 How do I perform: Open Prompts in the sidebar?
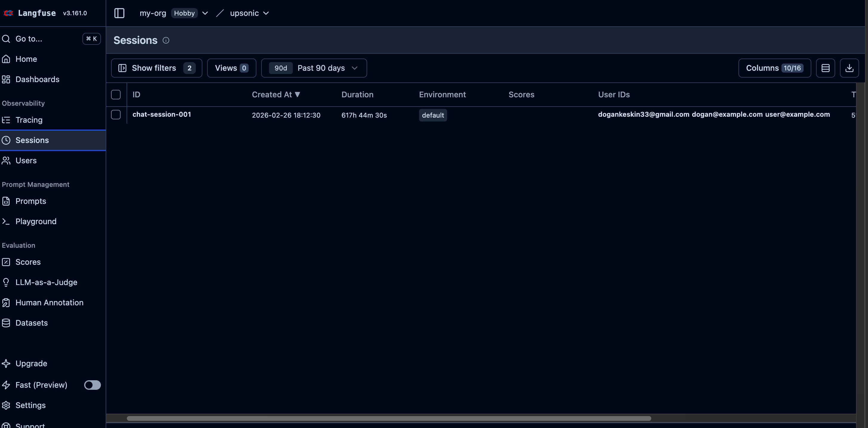coord(31,201)
